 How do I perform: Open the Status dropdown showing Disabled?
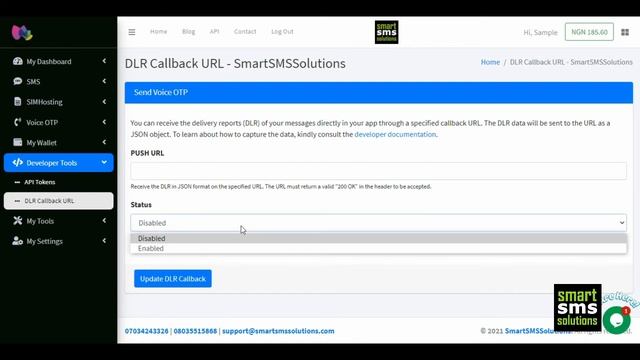(x=378, y=223)
